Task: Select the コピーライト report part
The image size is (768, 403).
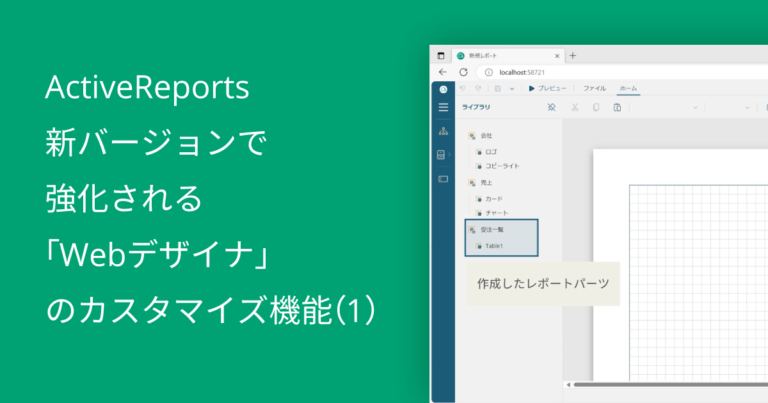Action: point(503,166)
